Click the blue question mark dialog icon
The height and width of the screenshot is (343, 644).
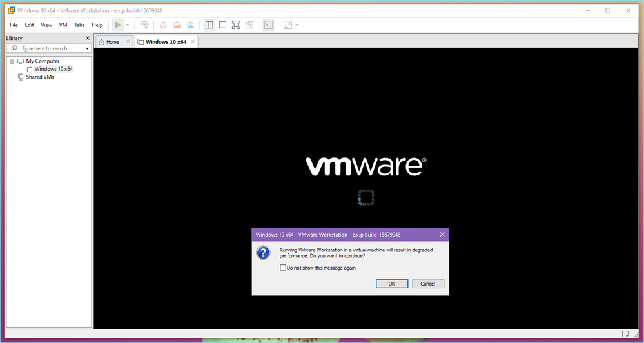tap(263, 253)
